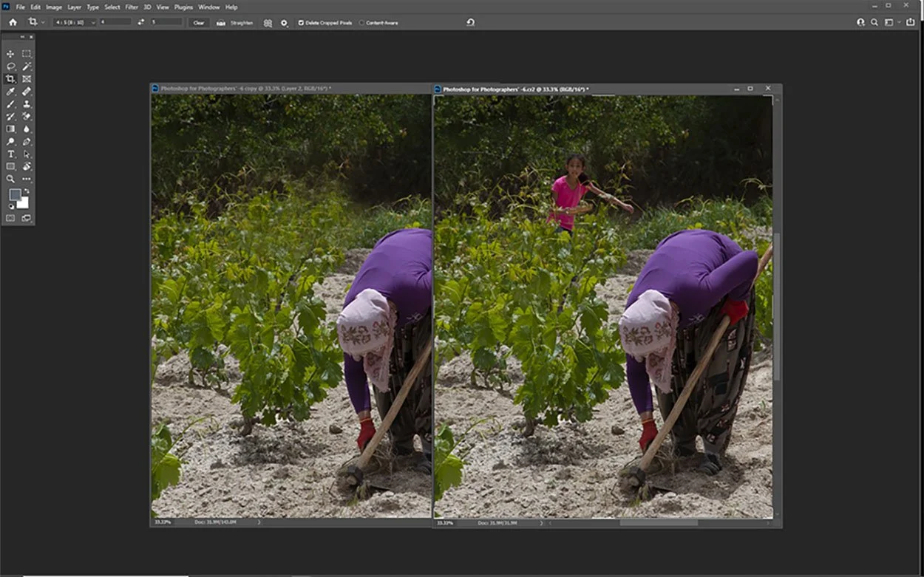The height and width of the screenshot is (577, 924).
Task: Click the Home icon in the options bar
Action: tap(13, 22)
